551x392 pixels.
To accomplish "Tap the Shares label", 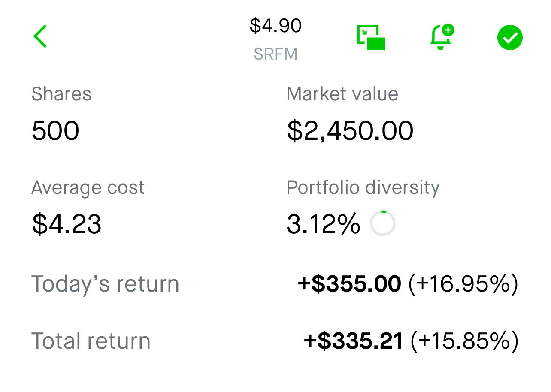I will (61, 94).
